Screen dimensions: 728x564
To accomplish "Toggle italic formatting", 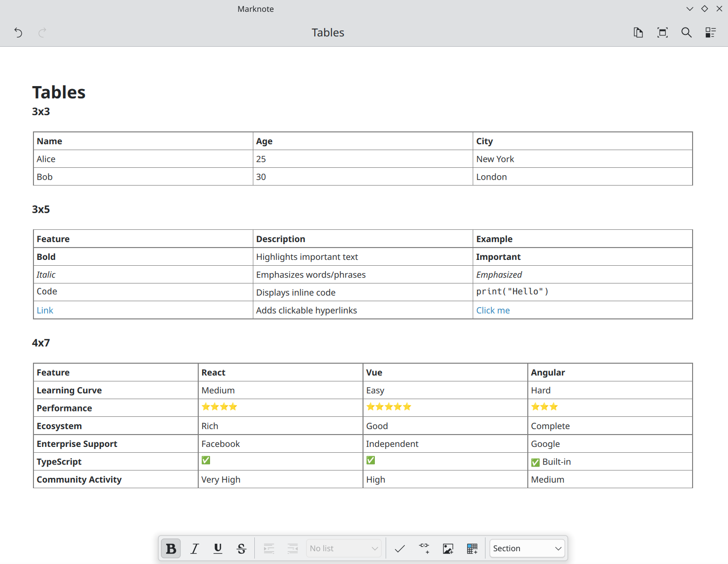I will [x=194, y=548].
